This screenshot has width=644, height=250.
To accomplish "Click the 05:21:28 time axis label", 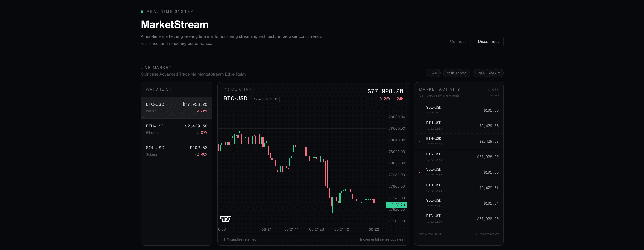I will coord(316,229).
